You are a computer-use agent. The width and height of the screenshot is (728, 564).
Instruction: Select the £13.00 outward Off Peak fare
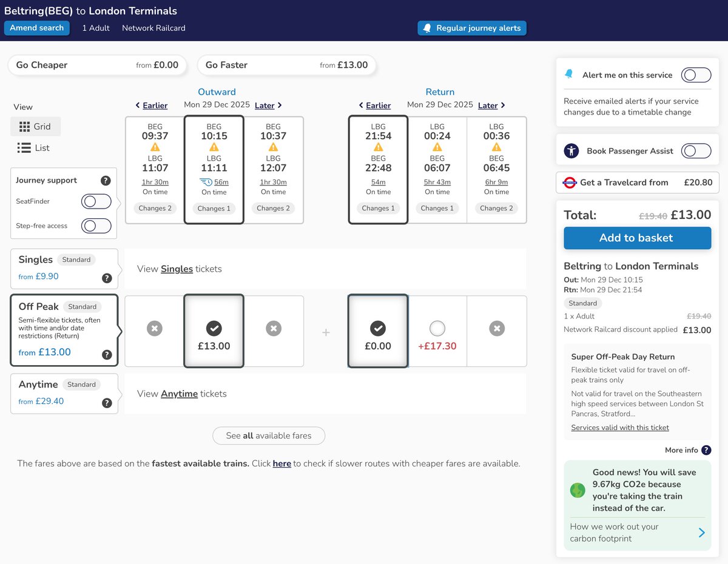pos(214,331)
